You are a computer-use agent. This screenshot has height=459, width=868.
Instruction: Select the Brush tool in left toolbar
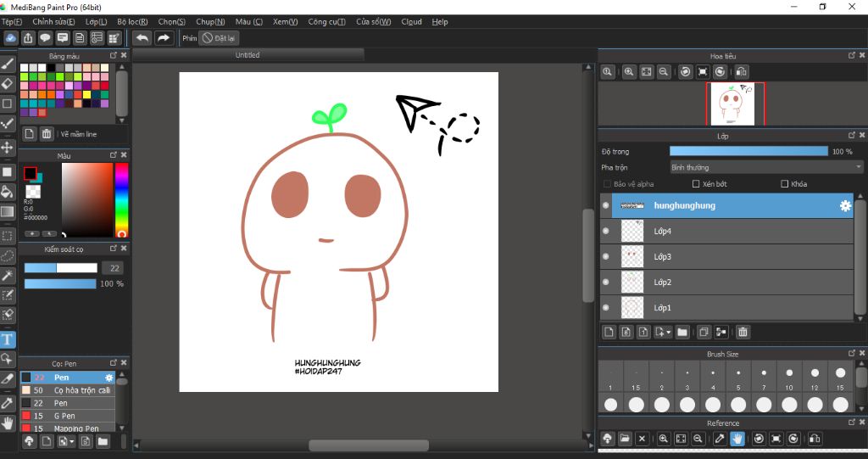[7, 64]
